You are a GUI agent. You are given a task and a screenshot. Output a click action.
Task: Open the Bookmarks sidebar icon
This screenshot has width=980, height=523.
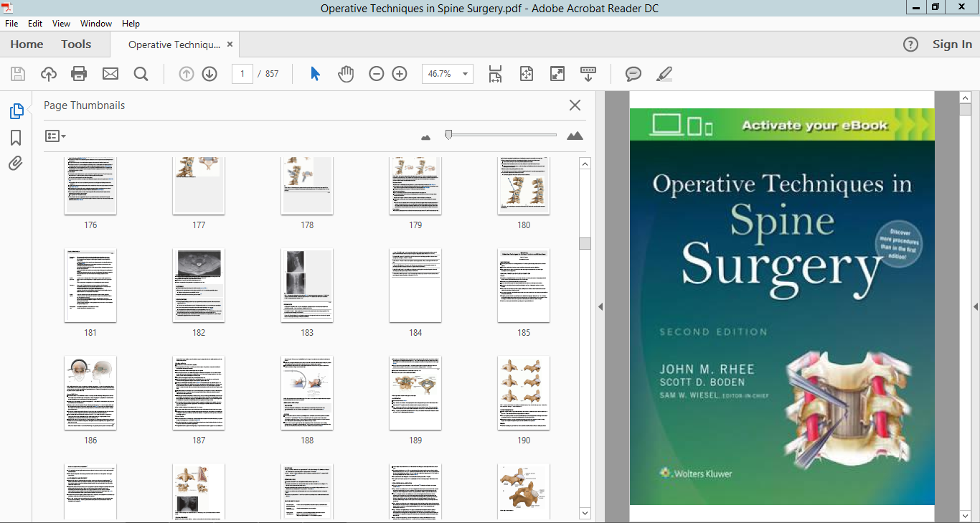click(x=16, y=138)
